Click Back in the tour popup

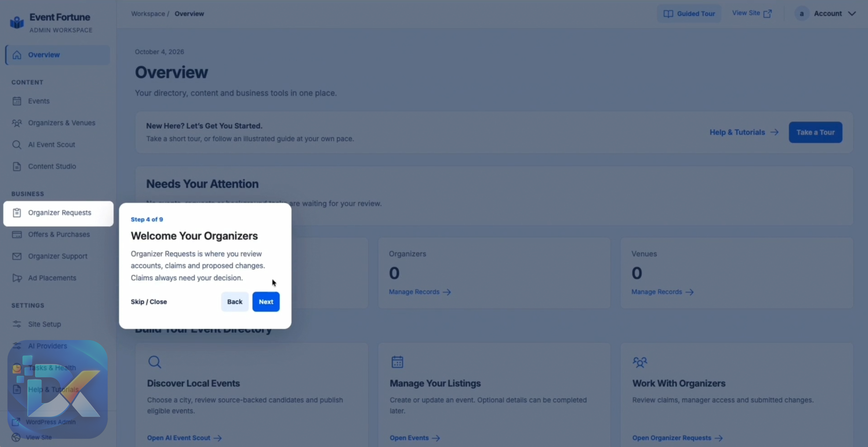click(235, 302)
